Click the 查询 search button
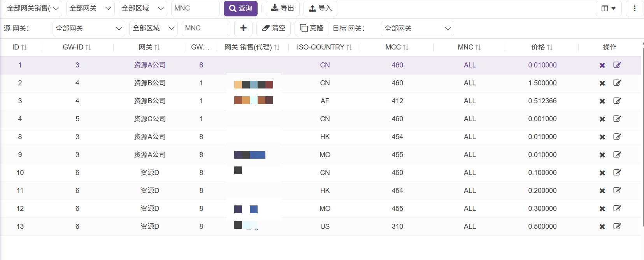644x260 pixels. tap(240, 8)
